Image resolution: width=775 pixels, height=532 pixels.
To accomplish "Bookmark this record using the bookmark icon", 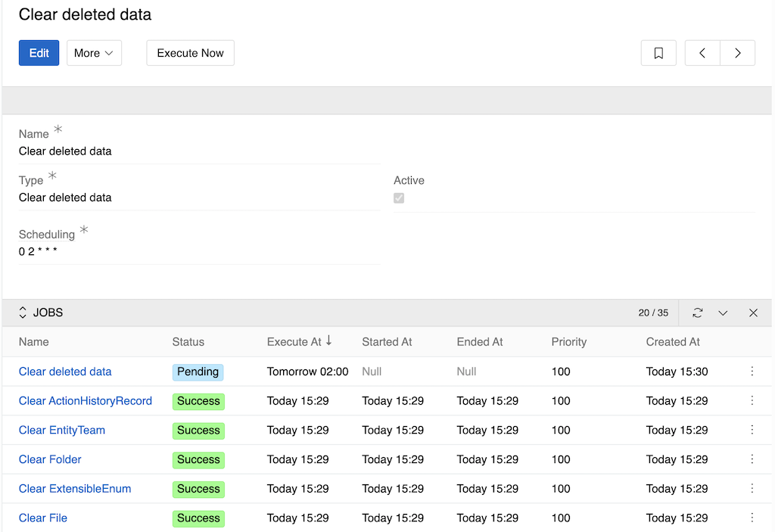I will tap(658, 52).
